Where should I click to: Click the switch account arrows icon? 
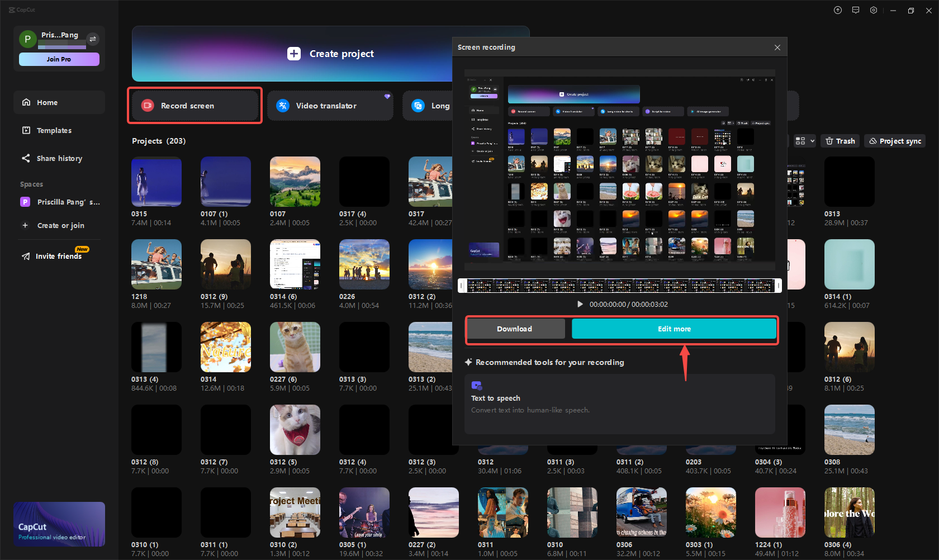coord(93,39)
